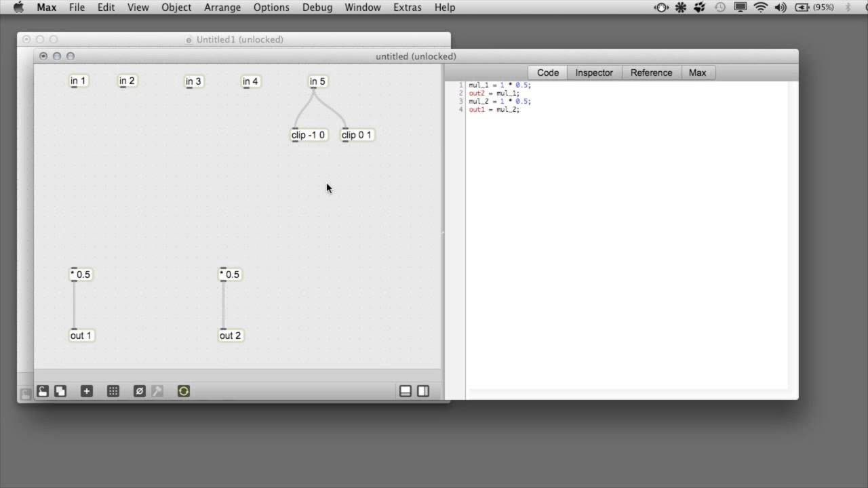Open the Help menu
This screenshot has height=488, width=868.
click(x=445, y=7)
